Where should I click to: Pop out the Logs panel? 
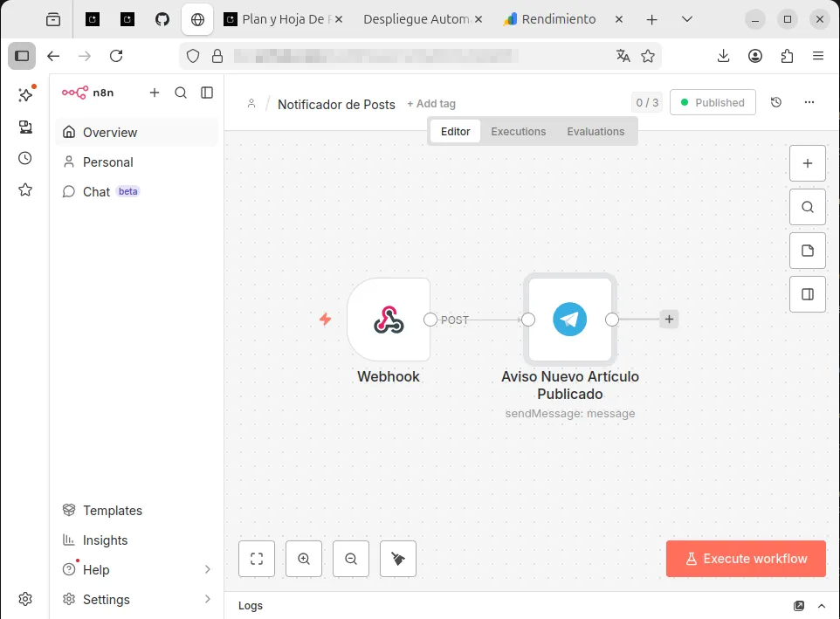tap(799, 606)
